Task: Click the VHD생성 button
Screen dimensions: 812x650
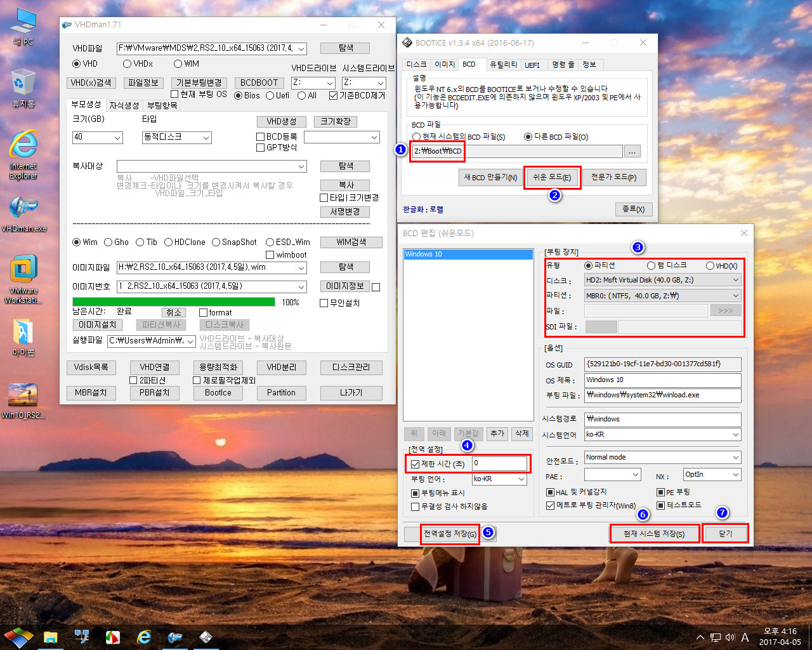Action: [x=281, y=121]
